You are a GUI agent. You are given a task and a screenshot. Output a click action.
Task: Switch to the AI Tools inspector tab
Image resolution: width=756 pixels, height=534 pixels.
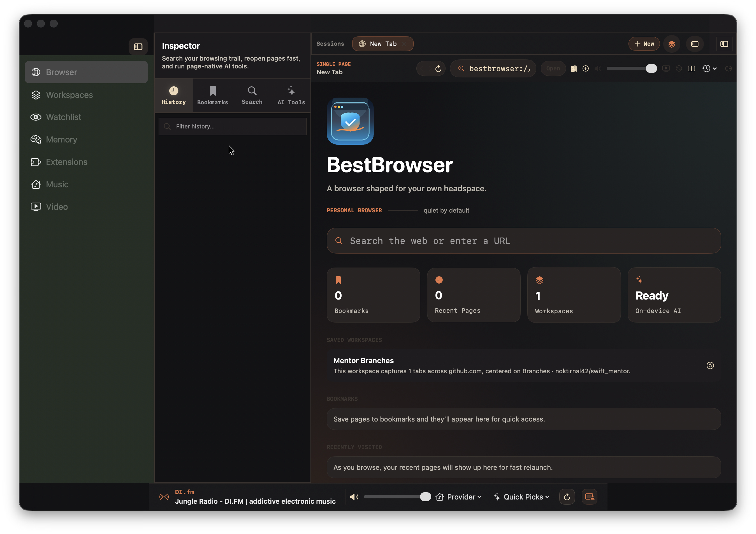pyautogui.click(x=291, y=96)
